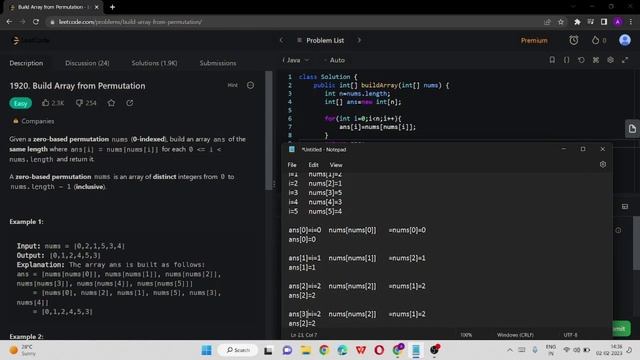Click the browser address bar
The width and height of the screenshot is (640, 360).
pyautogui.click(x=294, y=22)
